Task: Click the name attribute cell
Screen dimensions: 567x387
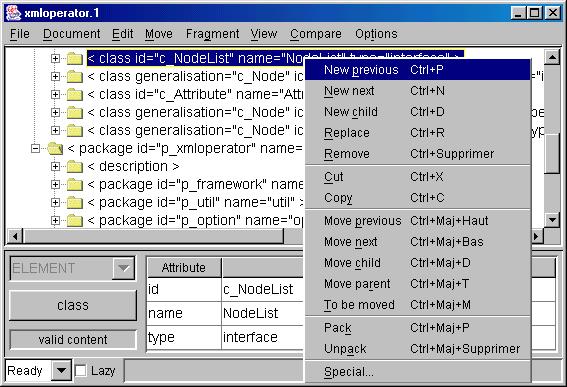Action: 184,313
